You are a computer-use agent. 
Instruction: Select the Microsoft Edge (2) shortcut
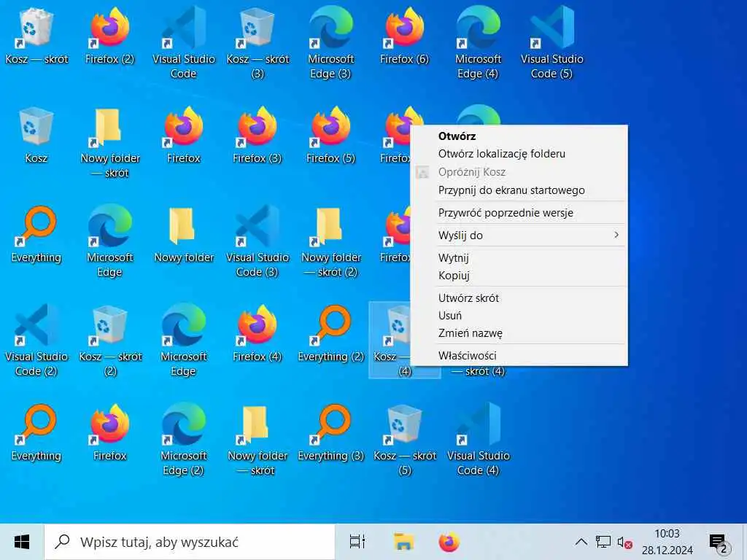pyautogui.click(x=183, y=438)
